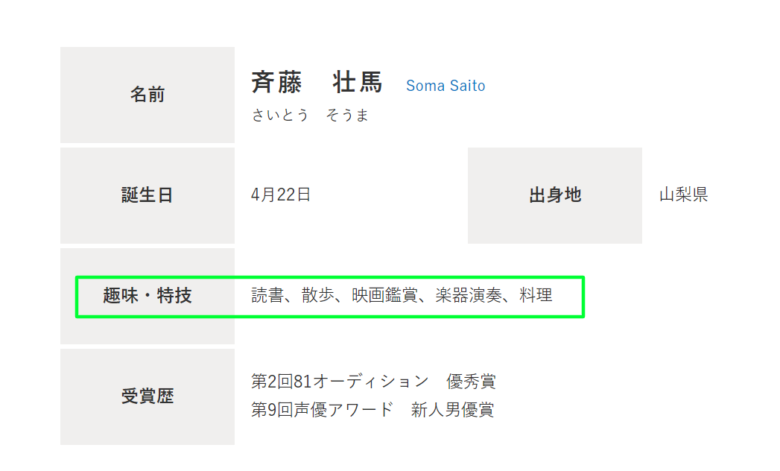The height and width of the screenshot is (471, 780).
Task: Click the 新人男優賞 award text
Action: (x=452, y=410)
